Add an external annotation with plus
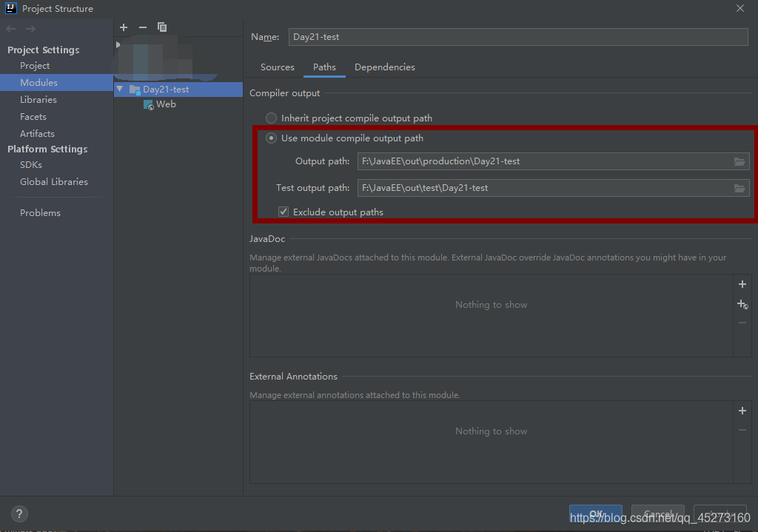 point(742,411)
